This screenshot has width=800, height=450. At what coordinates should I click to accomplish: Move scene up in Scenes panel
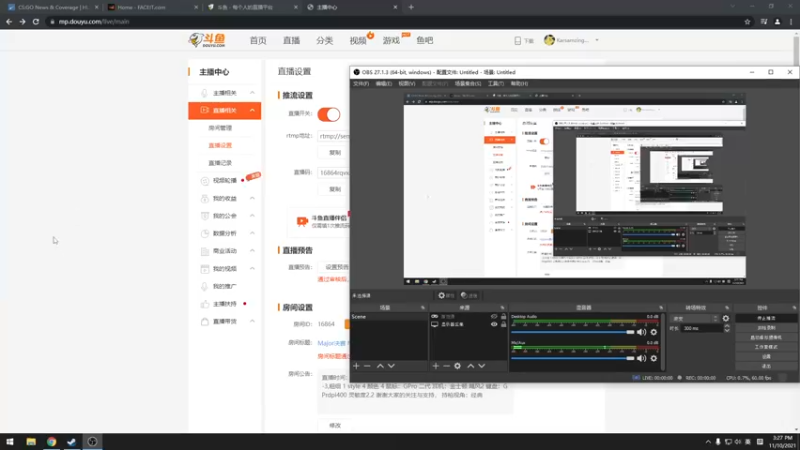click(380, 366)
